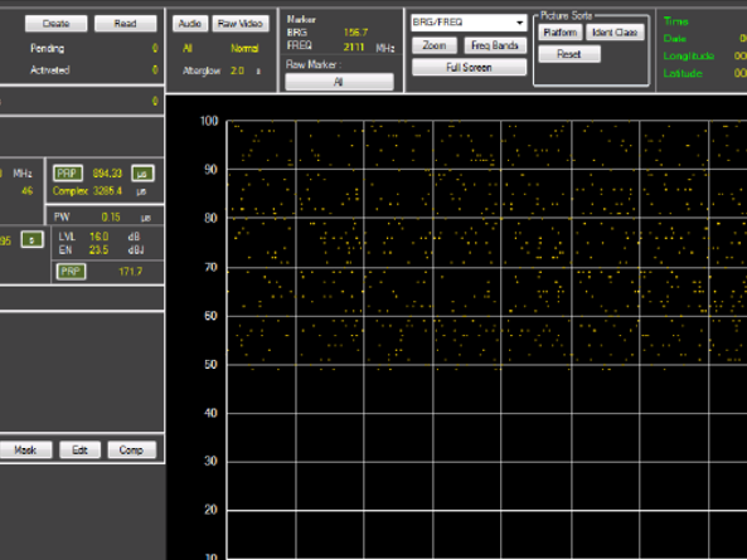This screenshot has width=747, height=560.
Task: Enable the Audio output button
Action: [190, 23]
